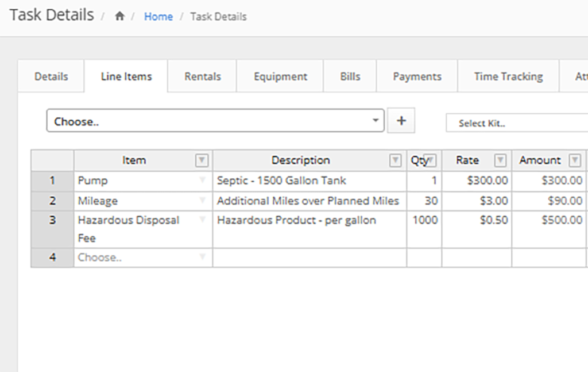The width and height of the screenshot is (588, 372).
Task: Open the Qty column filter
Action: point(431,160)
